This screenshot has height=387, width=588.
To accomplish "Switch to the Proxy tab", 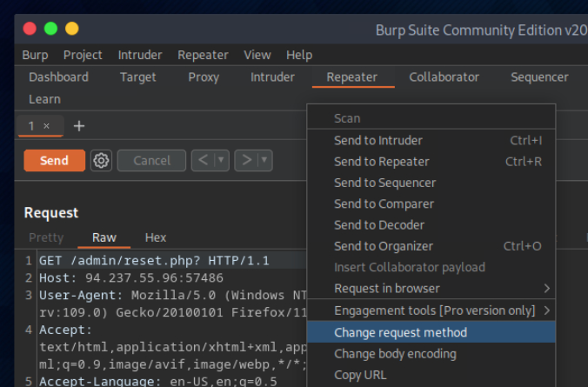I will coord(204,77).
